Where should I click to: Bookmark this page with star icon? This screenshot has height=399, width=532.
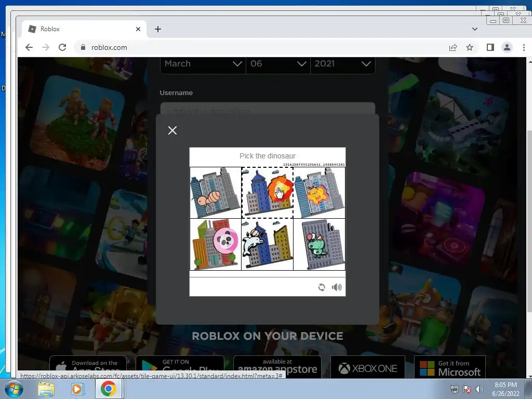tap(470, 47)
